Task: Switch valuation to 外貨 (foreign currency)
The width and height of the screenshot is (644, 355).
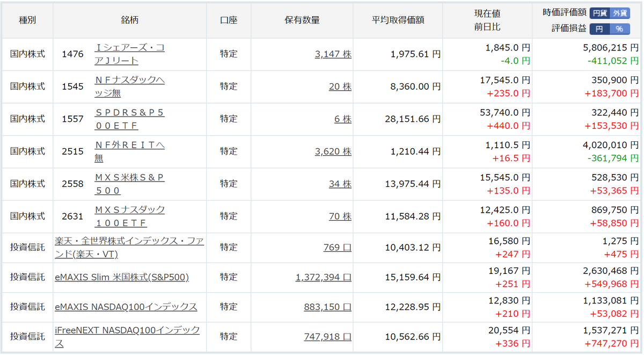Action: click(x=621, y=13)
